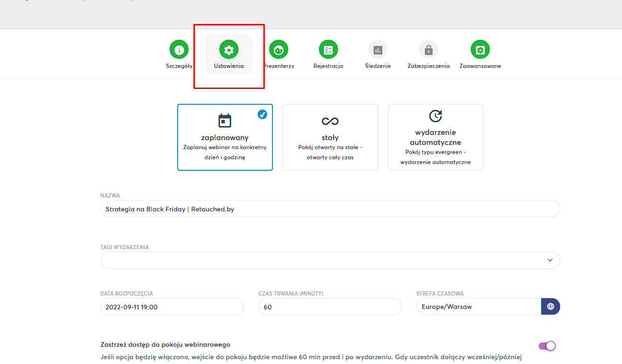Viewport: 622px width, 364px height.
Task: Open the Europe/Warsaw time zone field
Action: coord(479,307)
